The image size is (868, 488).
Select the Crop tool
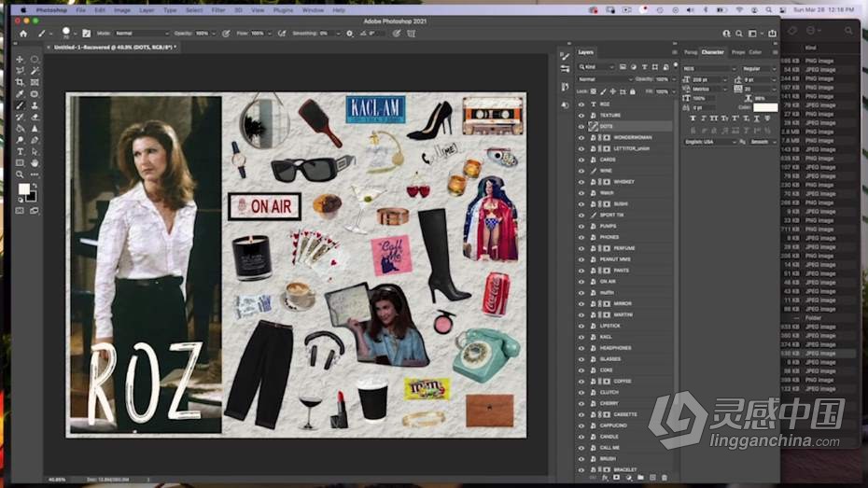click(20, 82)
